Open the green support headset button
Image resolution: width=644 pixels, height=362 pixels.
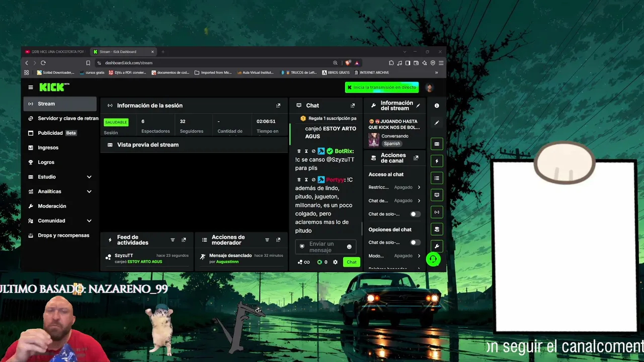point(433,259)
